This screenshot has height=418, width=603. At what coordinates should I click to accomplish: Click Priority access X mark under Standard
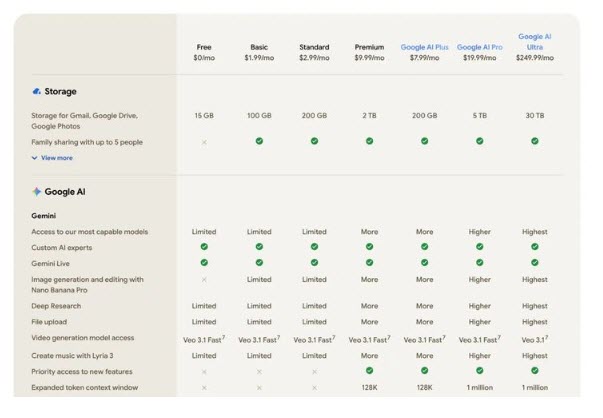314,372
